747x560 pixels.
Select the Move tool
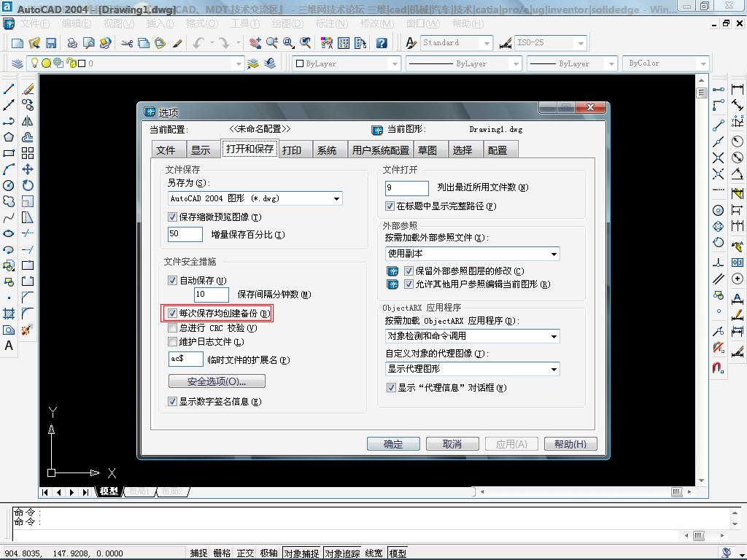click(x=28, y=169)
